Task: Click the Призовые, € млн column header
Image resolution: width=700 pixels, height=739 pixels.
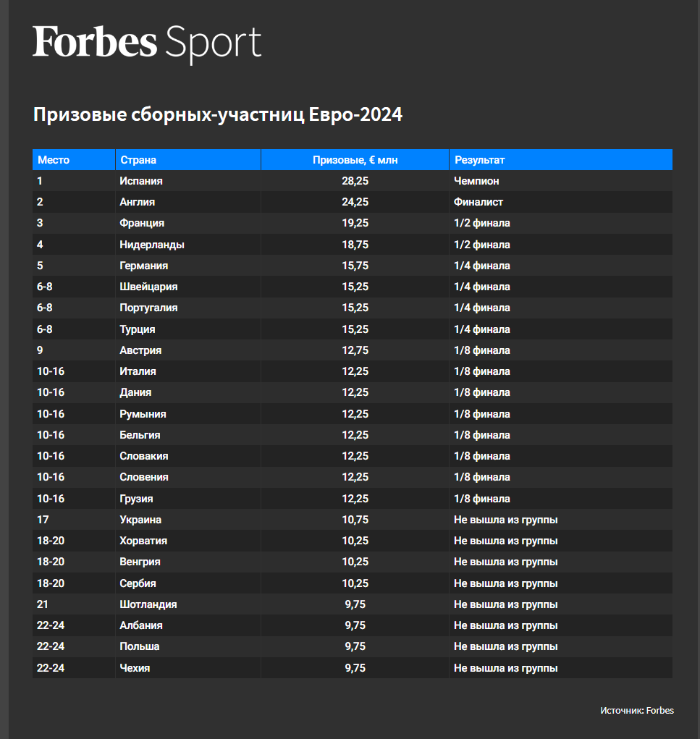Action: 355,160
